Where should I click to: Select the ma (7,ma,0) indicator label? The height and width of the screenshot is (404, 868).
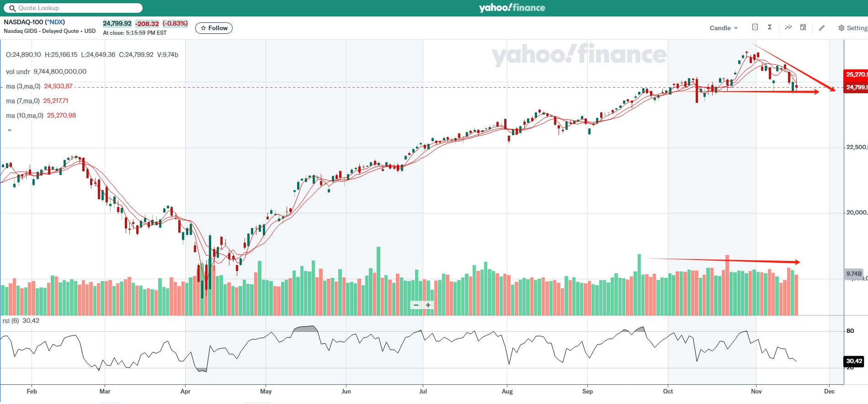pyautogui.click(x=23, y=101)
